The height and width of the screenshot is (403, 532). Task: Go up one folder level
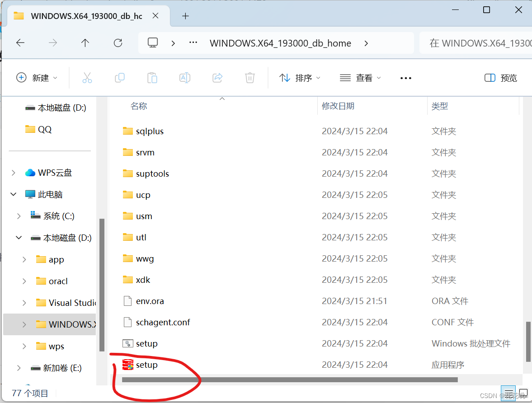click(x=85, y=43)
